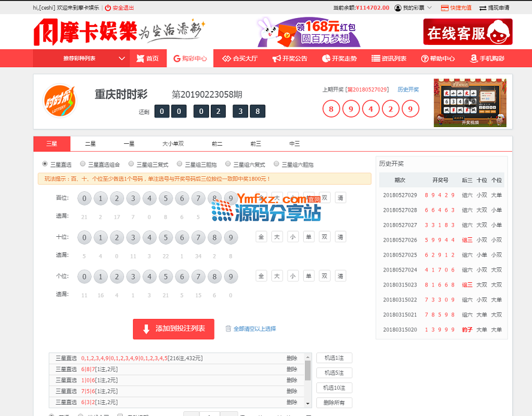Open 快捷充值 card icon
This screenshot has height=416, width=532.
[x=445, y=8]
